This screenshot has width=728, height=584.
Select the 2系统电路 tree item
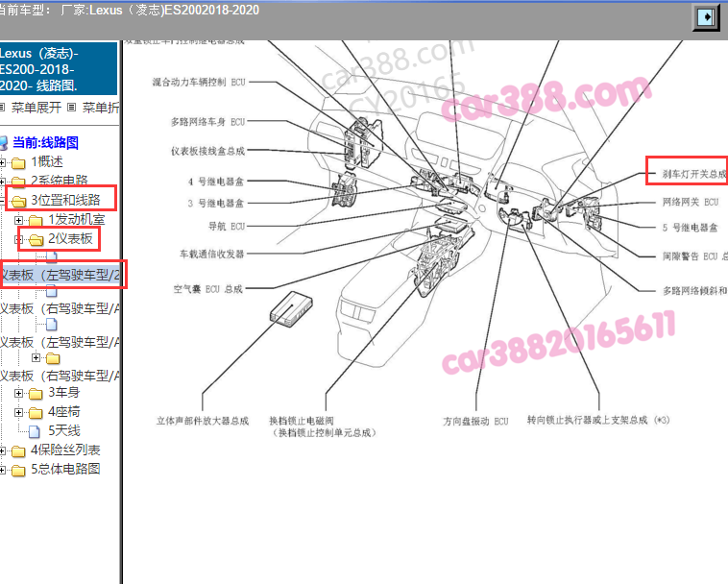tap(60, 181)
